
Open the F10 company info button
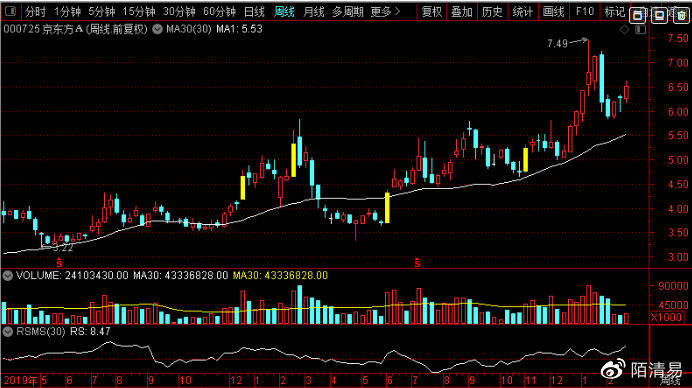(585, 11)
